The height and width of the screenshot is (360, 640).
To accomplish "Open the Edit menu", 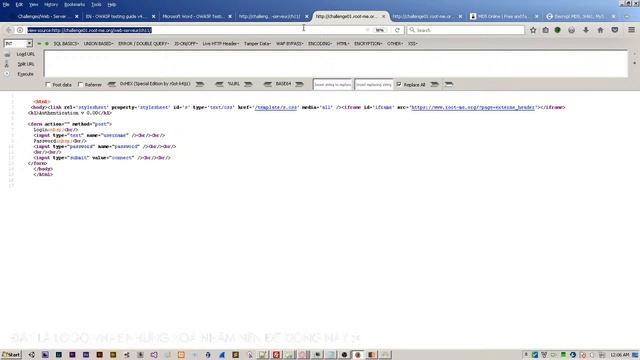I will [19, 4].
